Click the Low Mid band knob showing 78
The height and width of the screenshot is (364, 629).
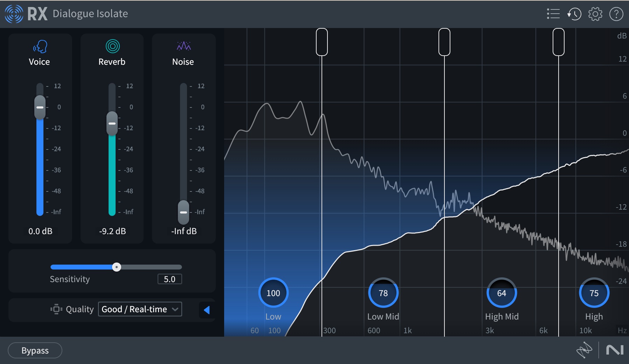coord(383,293)
